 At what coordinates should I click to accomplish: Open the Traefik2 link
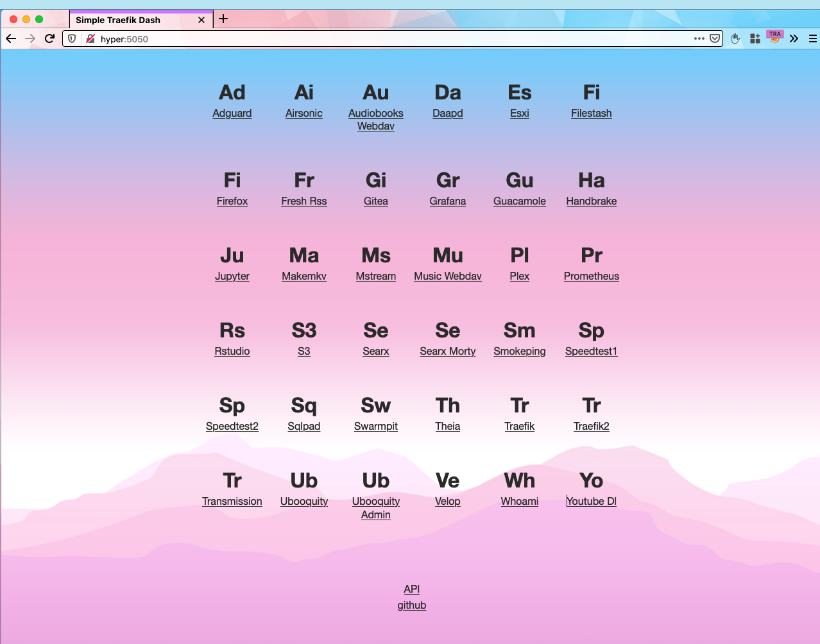(592, 426)
